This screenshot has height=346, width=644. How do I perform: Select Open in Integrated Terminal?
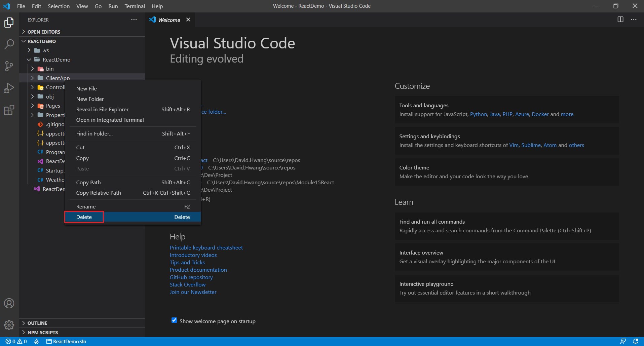(133, 120)
